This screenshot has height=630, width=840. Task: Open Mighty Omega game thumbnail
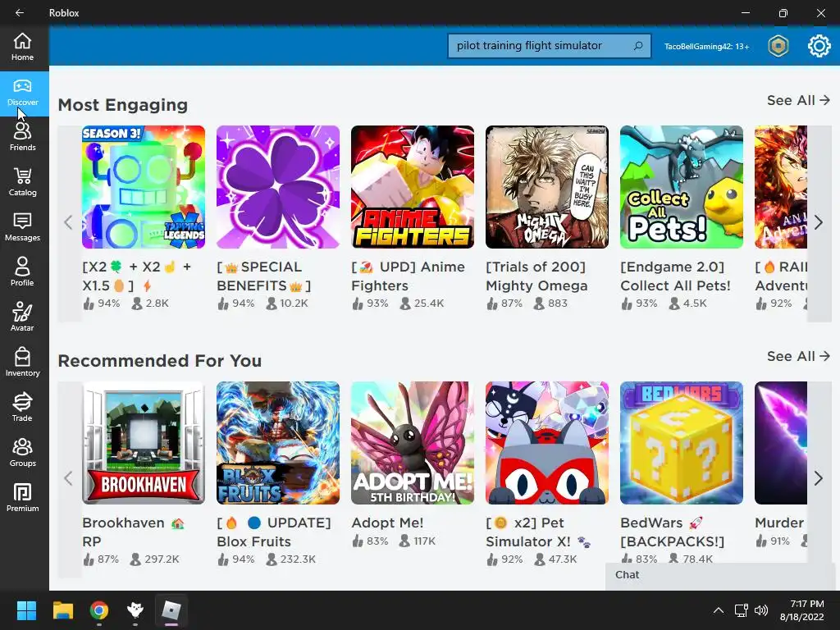546,187
